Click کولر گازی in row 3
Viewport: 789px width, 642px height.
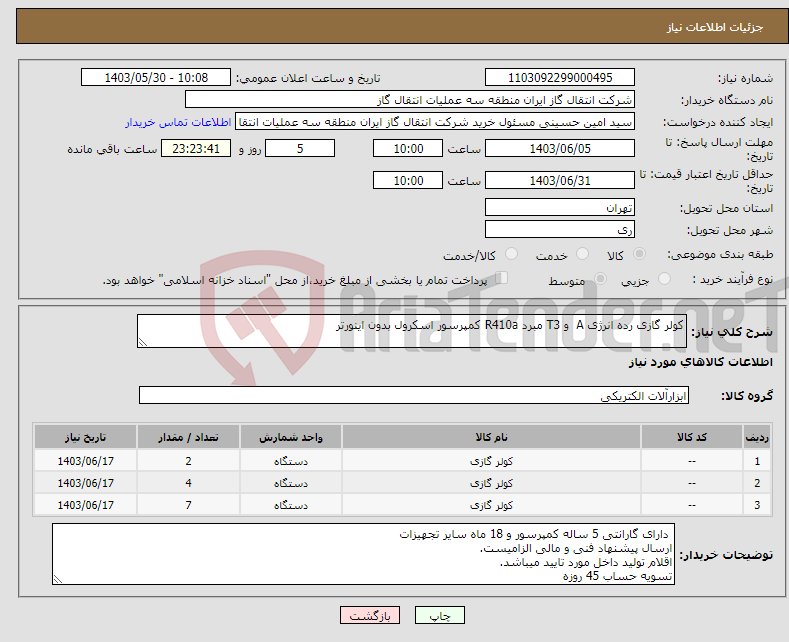[491, 505]
